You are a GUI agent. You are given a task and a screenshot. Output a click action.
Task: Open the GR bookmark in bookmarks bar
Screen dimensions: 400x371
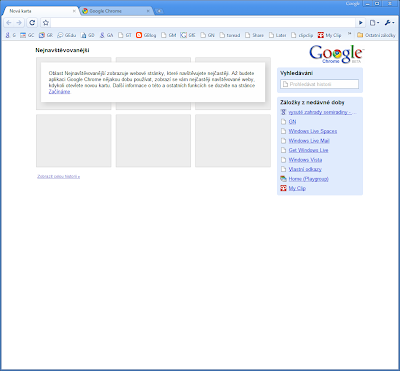46,35
